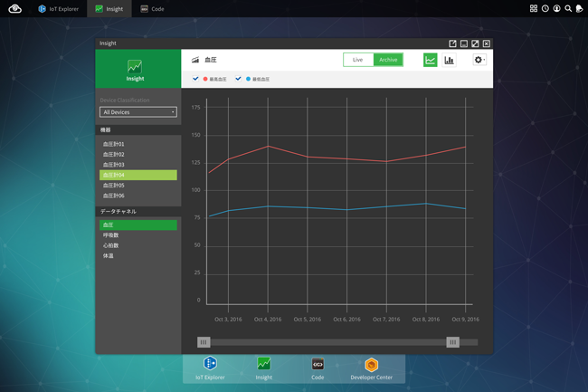Viewport: 588px width, 392px height.
Task: Select highlighted device 血圧計04
Action: tap(138, 175)
